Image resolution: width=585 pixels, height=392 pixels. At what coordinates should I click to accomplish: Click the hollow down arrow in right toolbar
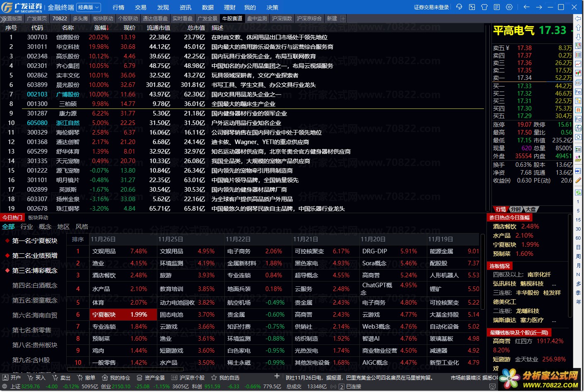coord(578,37)
